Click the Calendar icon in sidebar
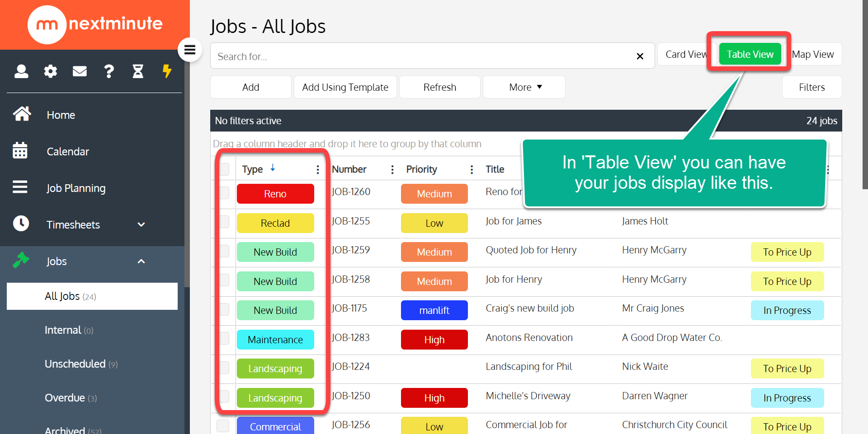This screenshot has height=434, width=868. (20, 150)
